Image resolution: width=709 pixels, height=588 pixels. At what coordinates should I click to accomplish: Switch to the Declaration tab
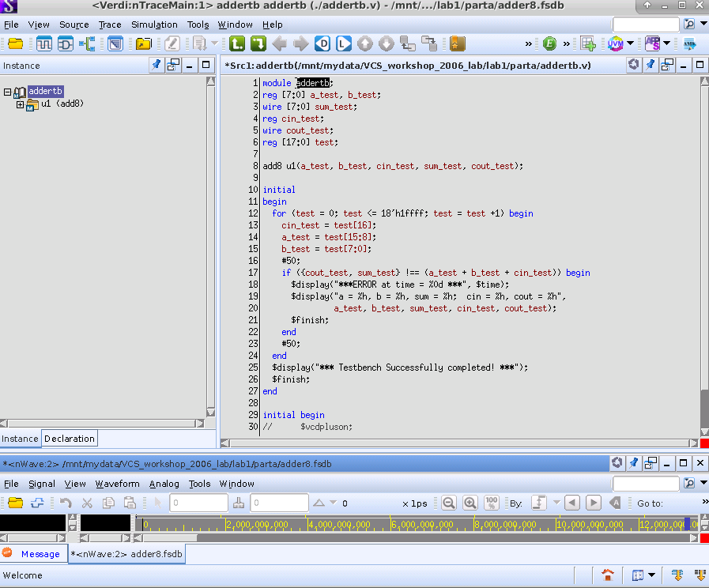[70, 438]
